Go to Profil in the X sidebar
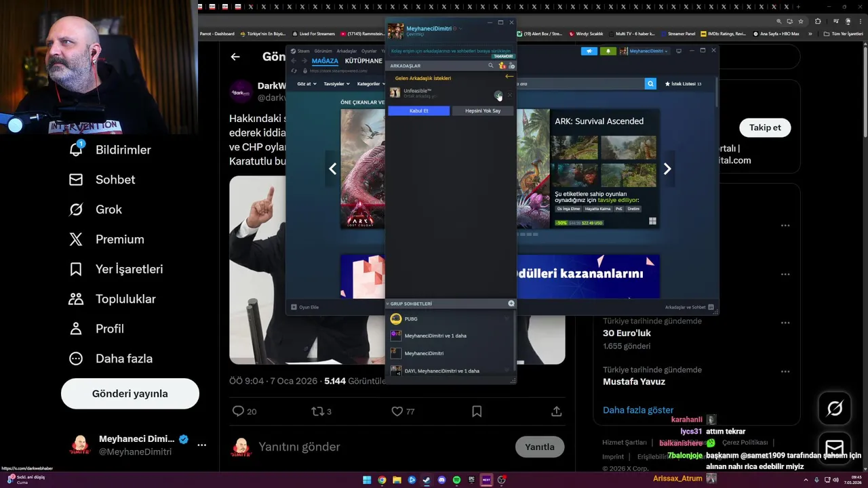868x488 pixels. tap(96, 329)
